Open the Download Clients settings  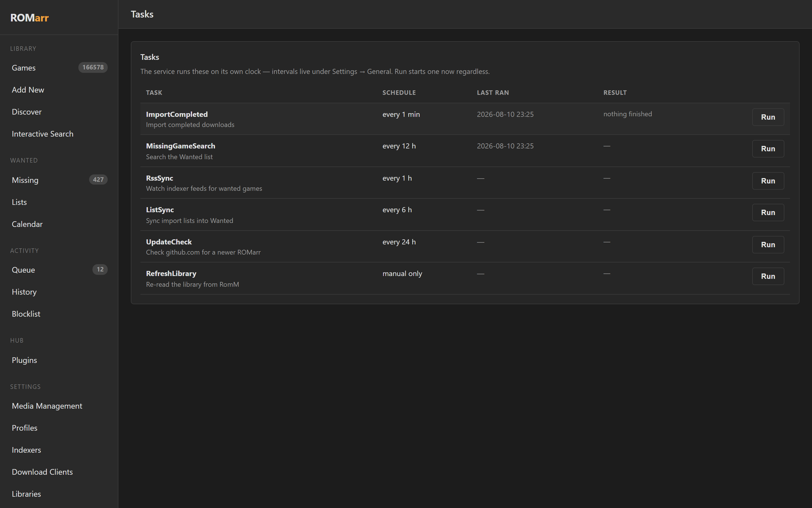pyautogui.click(x=42, y=472)
